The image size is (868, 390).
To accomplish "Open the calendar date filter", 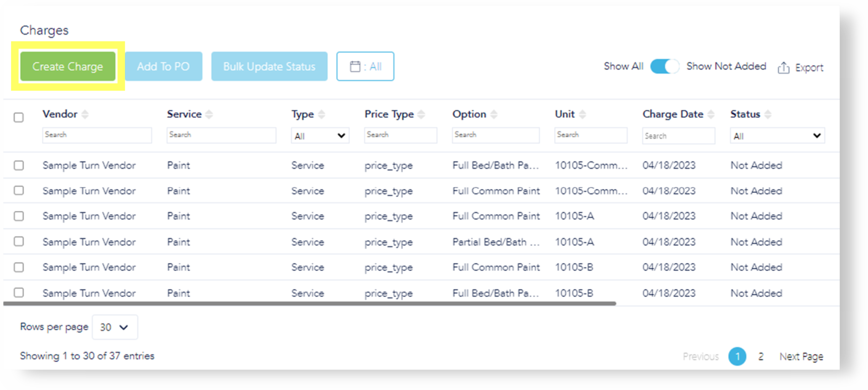I will click(x=365, y=66).
